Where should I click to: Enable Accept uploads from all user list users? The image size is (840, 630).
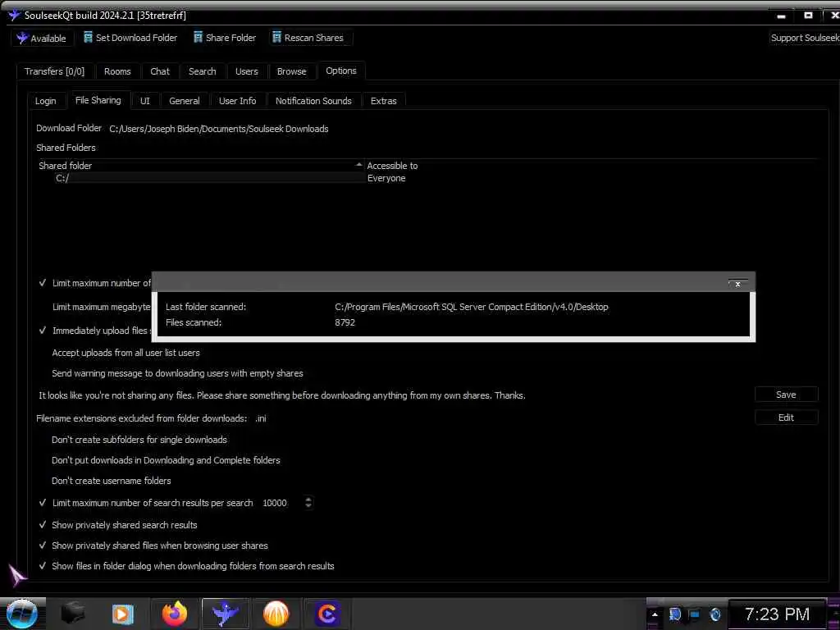click(126, 353)
